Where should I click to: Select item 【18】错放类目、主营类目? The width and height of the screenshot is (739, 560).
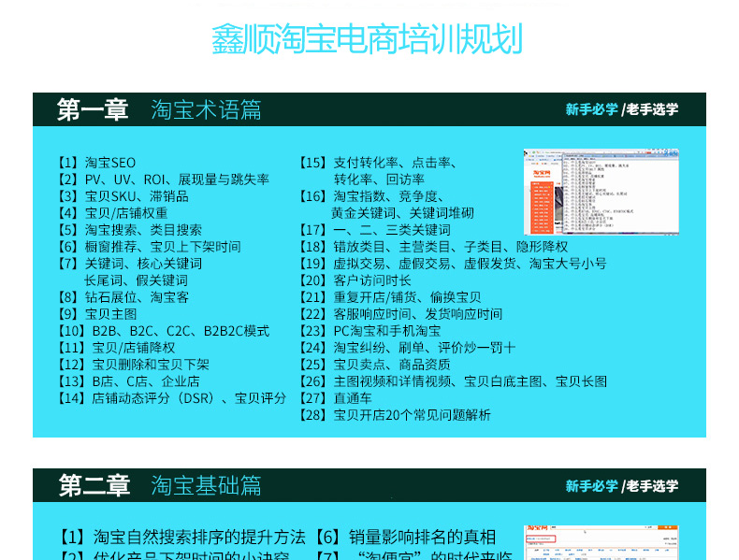click(433, 247)
